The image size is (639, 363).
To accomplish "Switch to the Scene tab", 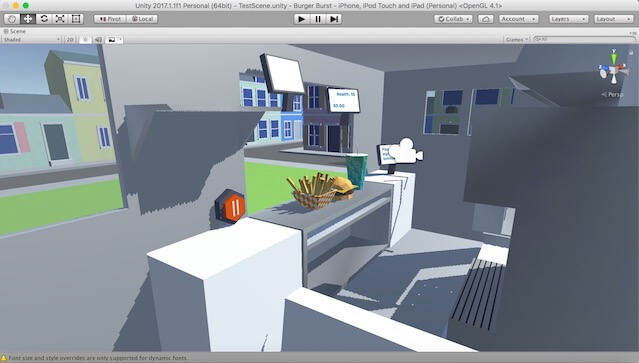I will click(x=15, y=31).
